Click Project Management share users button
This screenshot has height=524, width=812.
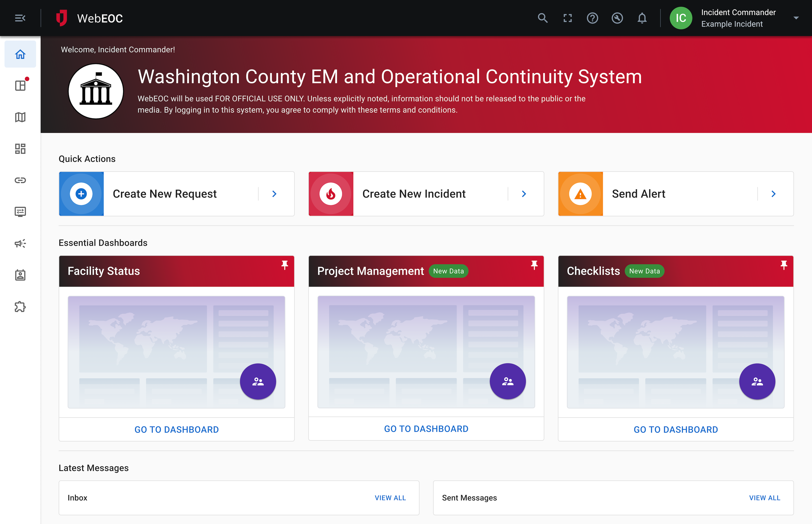pos(508,381)
